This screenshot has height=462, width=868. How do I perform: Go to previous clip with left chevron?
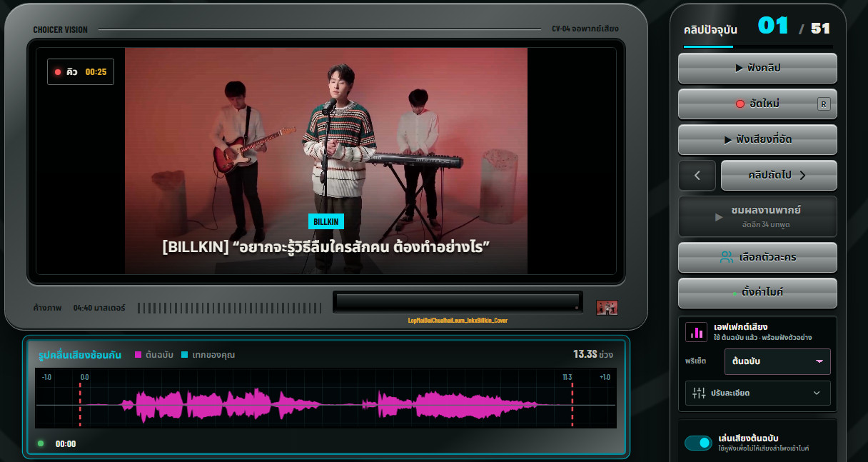tap(697, 176)
